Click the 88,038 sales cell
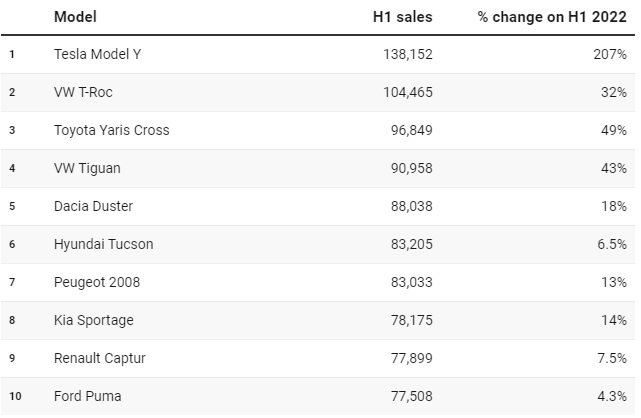The height and width of the screenshot is (418, 641). tap(409, 207)
